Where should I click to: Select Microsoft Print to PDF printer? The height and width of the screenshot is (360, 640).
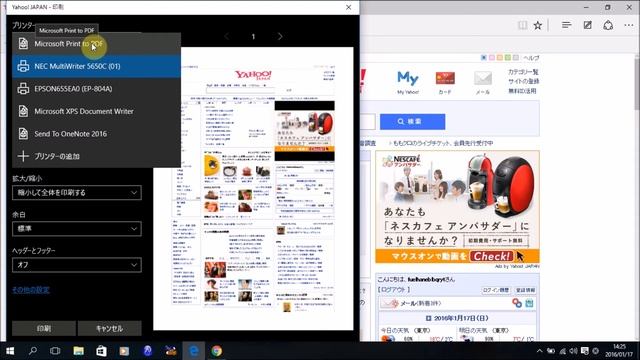point(96,44)
